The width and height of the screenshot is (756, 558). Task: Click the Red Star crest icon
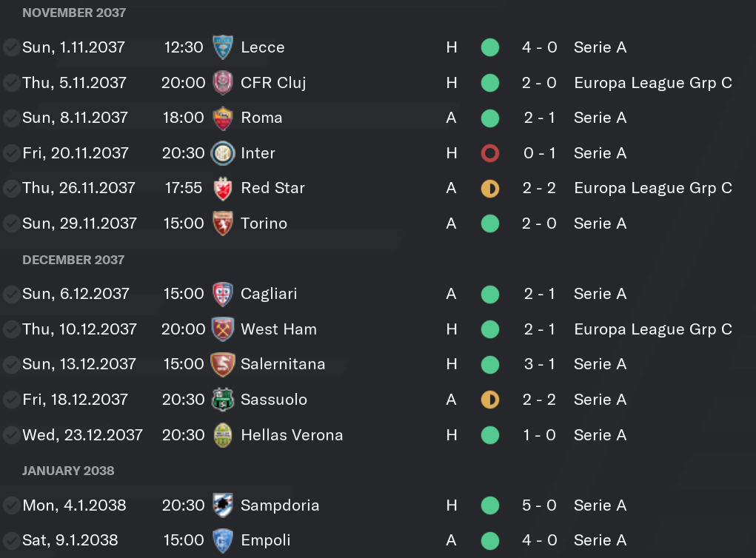pos(223,189)
